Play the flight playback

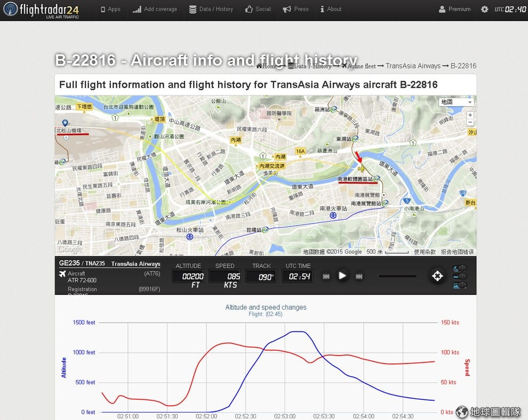coord(342,276)
